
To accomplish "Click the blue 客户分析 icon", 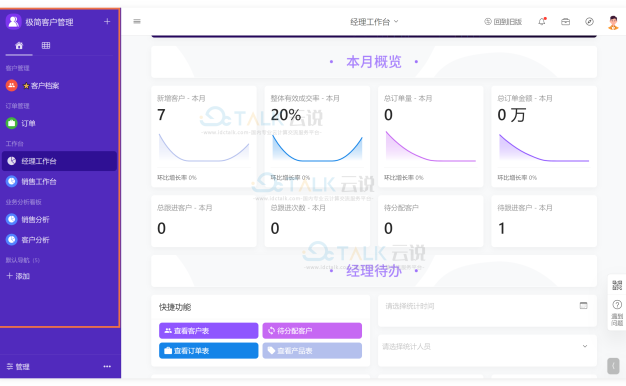I will pos(12,240).
